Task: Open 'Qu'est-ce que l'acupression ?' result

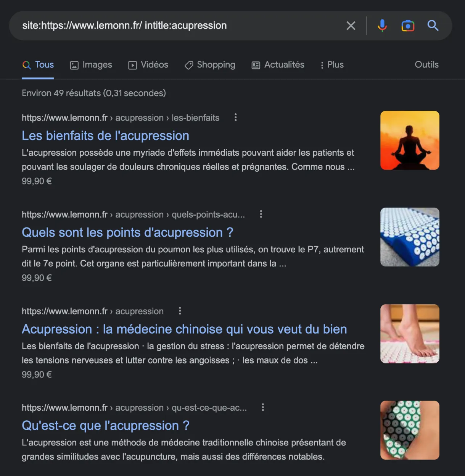Action: (x=105, y=426)
